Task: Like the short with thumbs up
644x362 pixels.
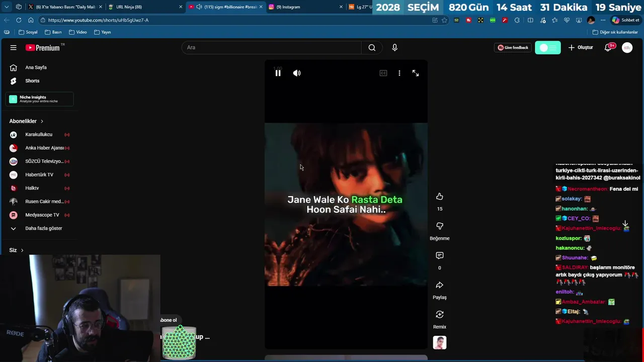Action: tap(440, 197)
